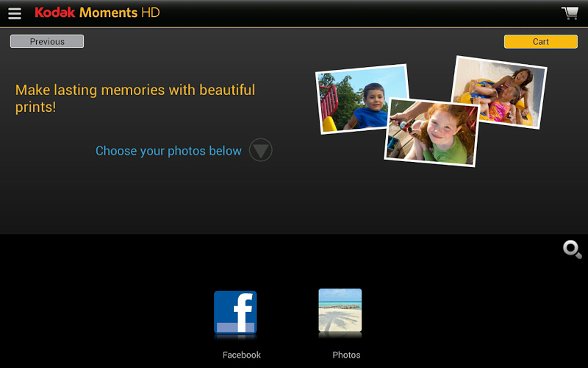Tap the Facebook label text

[242, 355]
